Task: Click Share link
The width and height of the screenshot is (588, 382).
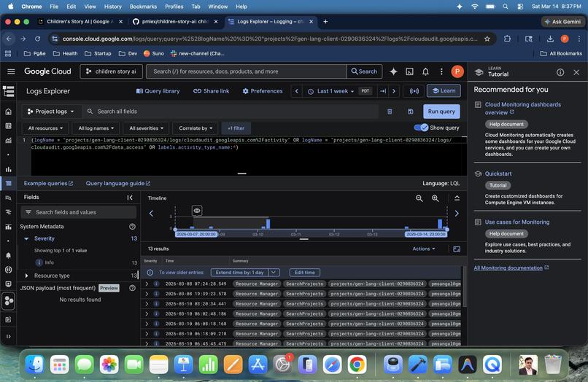Action: tap(211, 91)
